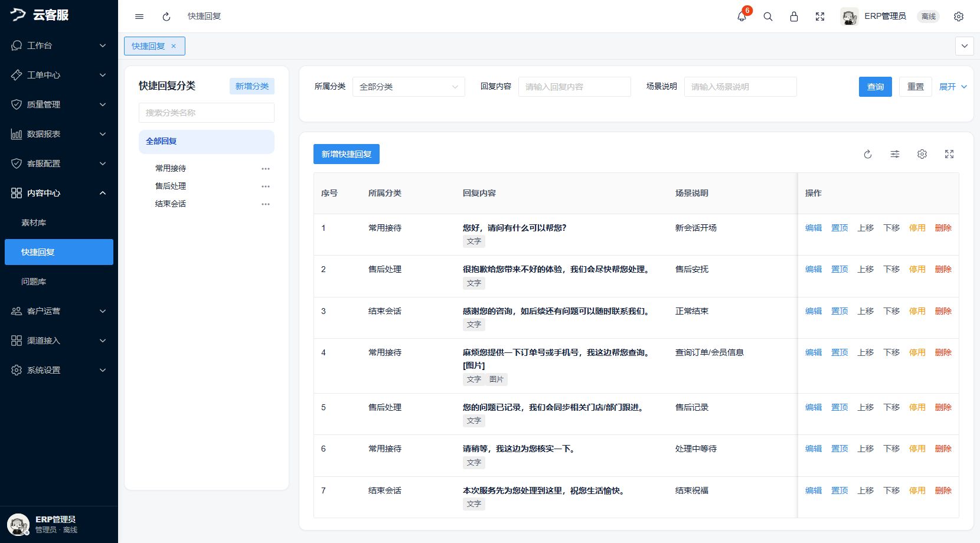
Task: Click the ERP管理员 avatar in header
Action: 850,17
